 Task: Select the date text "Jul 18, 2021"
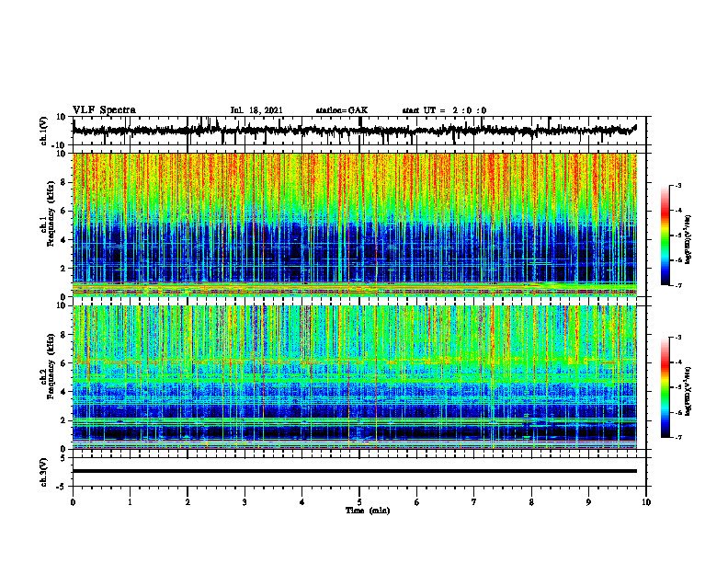coord(256,110)
